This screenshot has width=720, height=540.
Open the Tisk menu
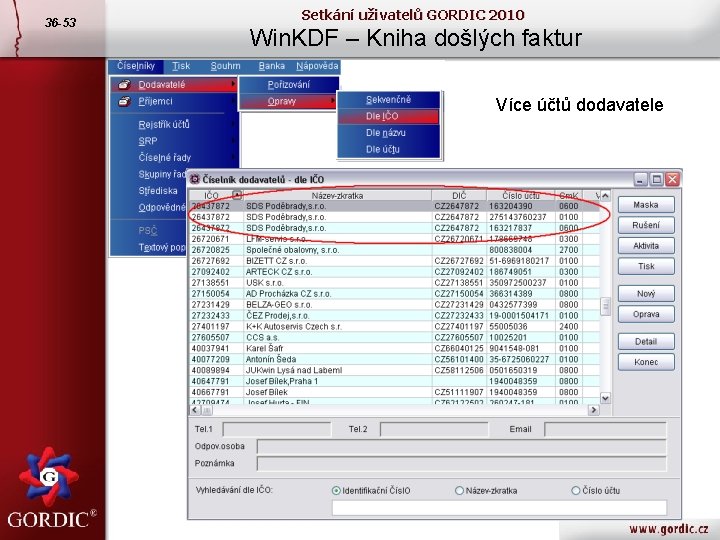[181, 66]
